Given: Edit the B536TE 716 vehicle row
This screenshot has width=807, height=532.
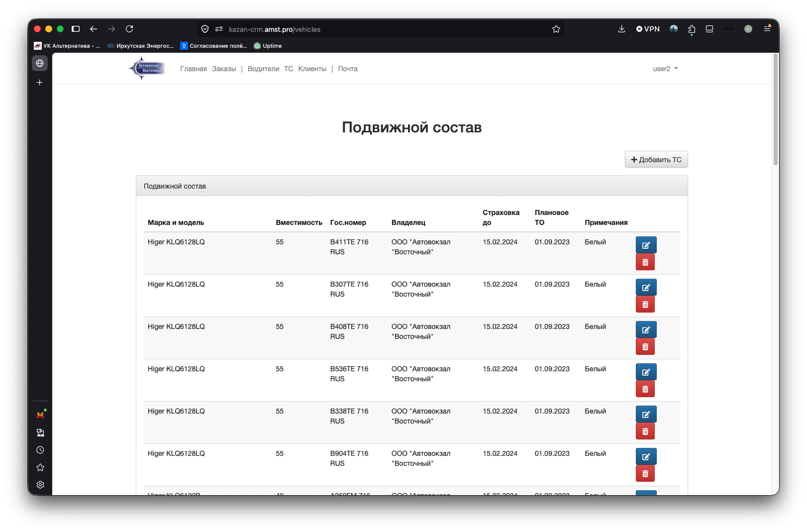Looking at the screenshot, I should click(646, 372).
